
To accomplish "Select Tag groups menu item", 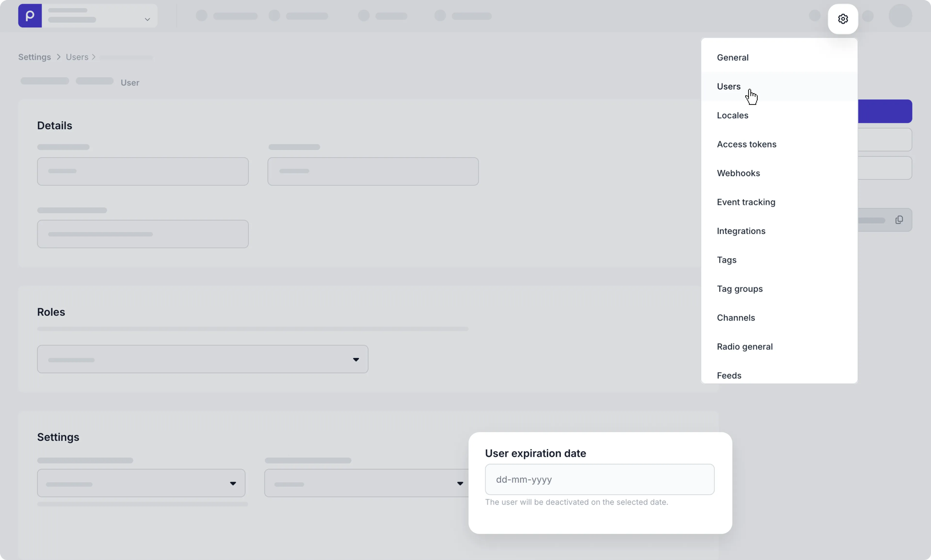I will point(739,289).
